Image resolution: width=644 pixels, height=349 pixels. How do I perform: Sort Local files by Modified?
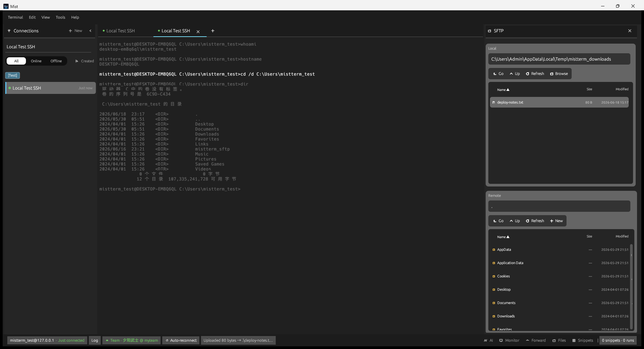tap(622, 89)
